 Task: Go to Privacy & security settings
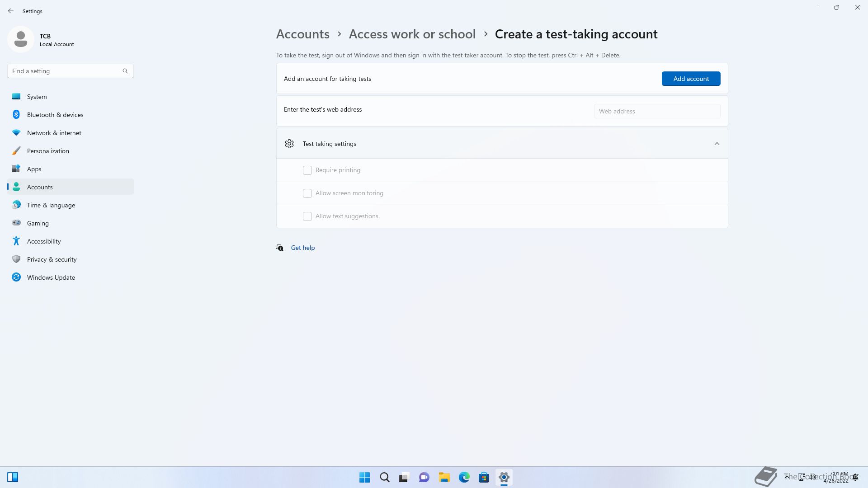71,259
